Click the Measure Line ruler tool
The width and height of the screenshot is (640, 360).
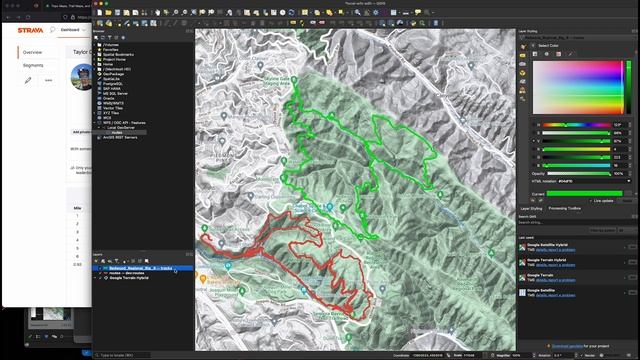point(406,13)
